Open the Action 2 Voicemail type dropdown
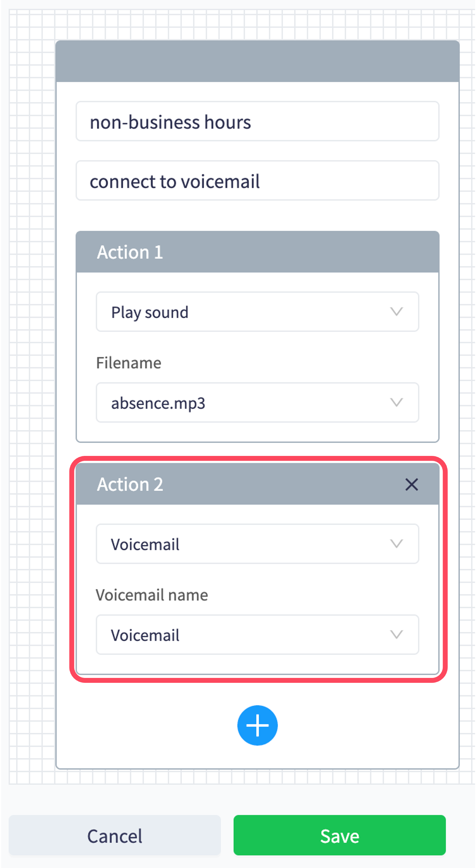 pos(246,544)
